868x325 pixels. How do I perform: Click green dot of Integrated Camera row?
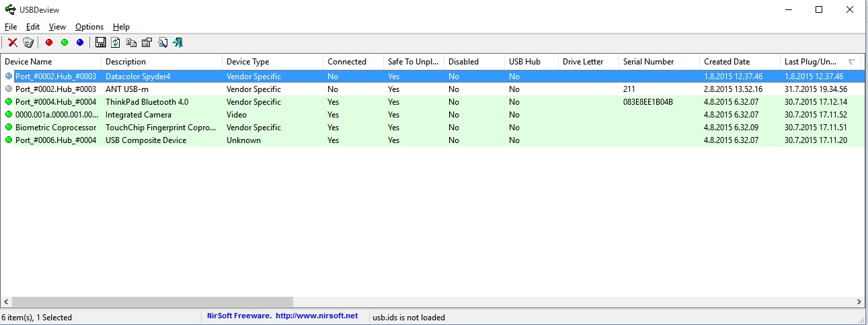click(9, 115)
